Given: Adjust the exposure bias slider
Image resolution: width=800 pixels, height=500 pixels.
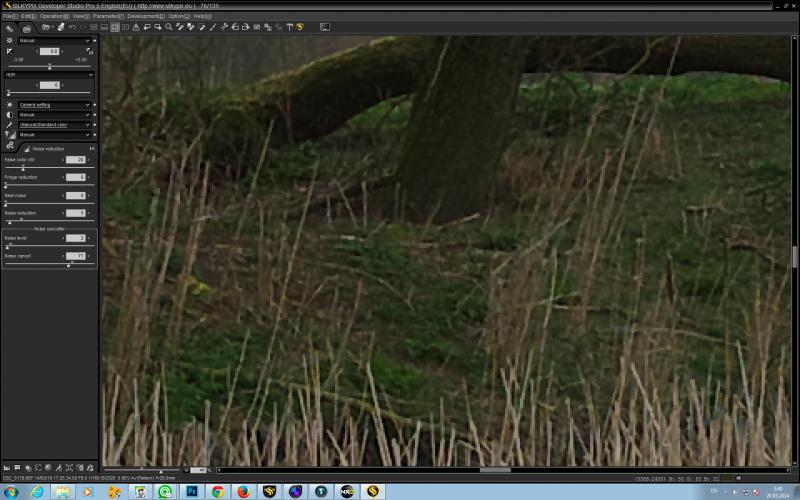Looking at the screenshot, I should [x=49, y=67].
